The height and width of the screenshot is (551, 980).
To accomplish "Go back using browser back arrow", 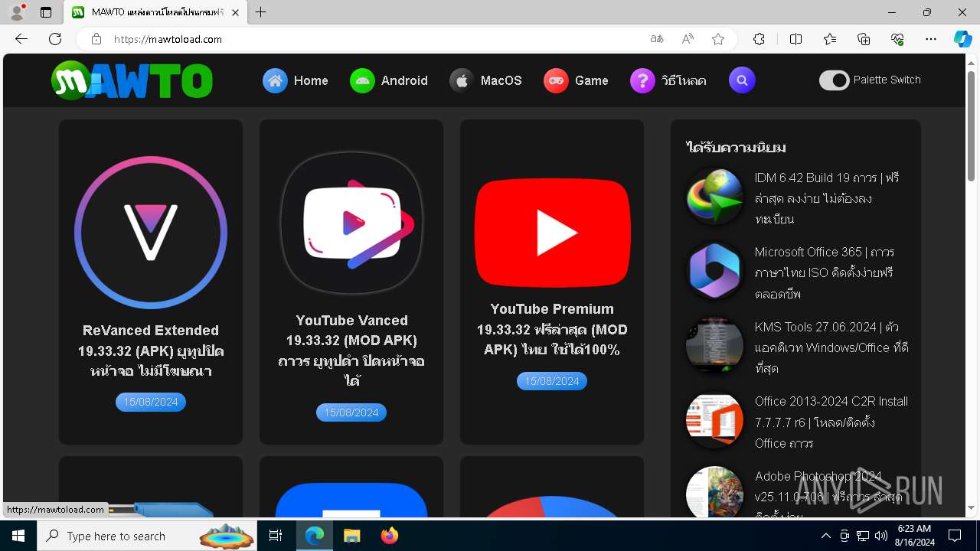I will point(21,39).
